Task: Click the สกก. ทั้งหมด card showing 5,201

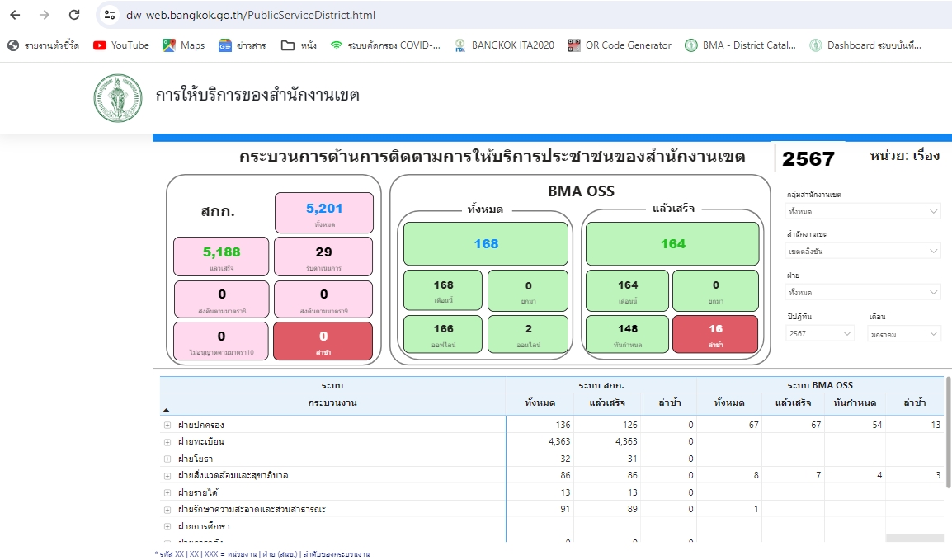Action: (323, 213)
